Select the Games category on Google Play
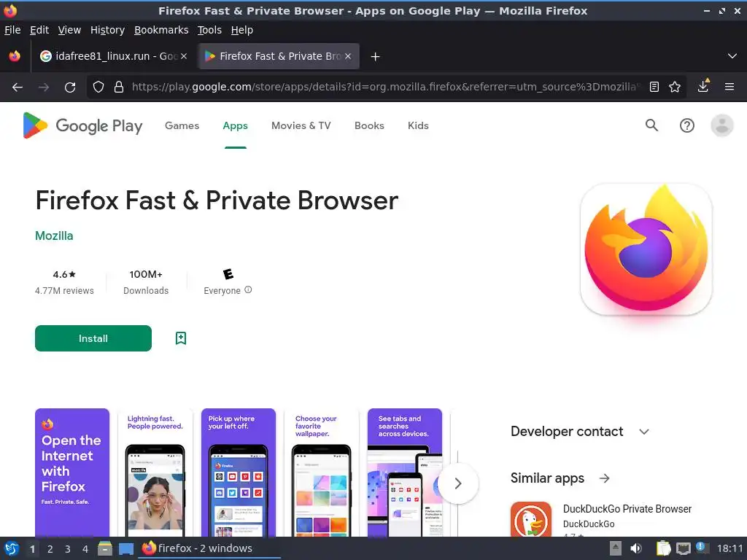Viewport: 747px width, 560px height. coord(182,125)
